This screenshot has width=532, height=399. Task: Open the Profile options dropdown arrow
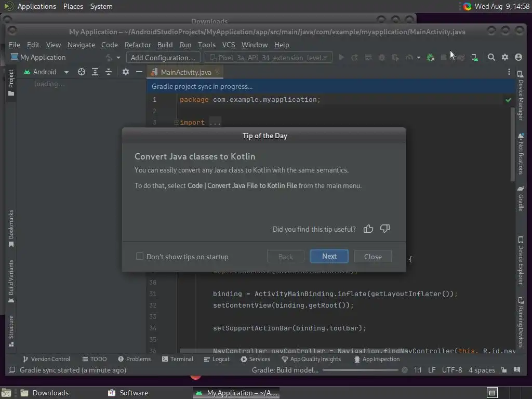point(419,58)
